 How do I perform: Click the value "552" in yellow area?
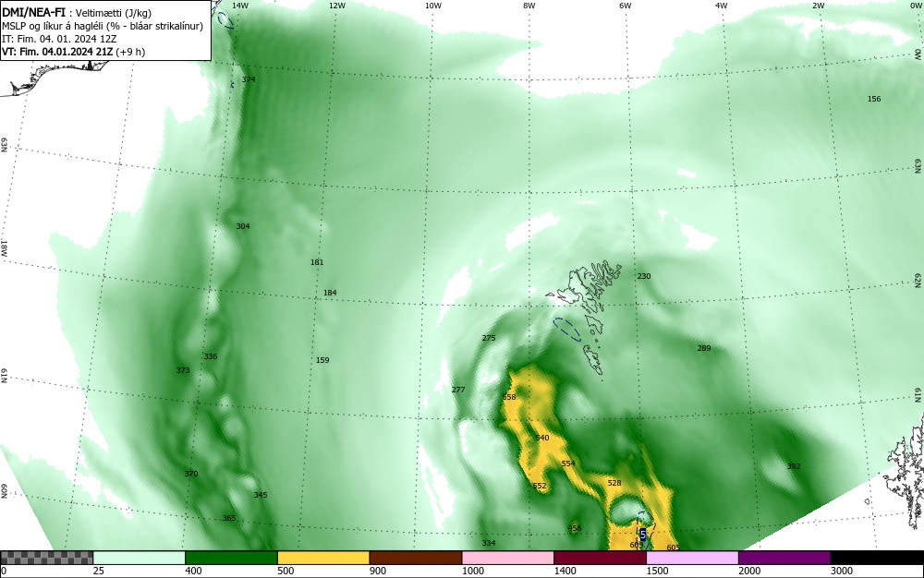[x=540, y=487]
